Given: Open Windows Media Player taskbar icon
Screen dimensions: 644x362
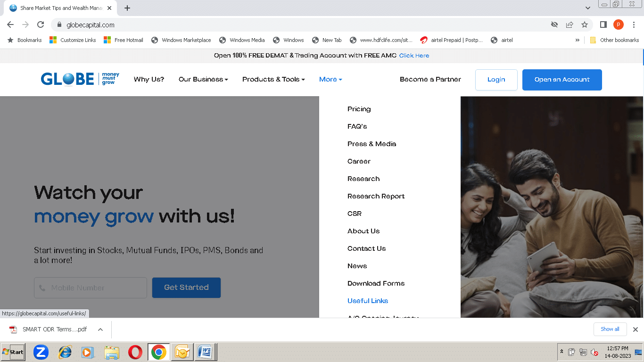Looking at the screenshot, I should point(88,352).
